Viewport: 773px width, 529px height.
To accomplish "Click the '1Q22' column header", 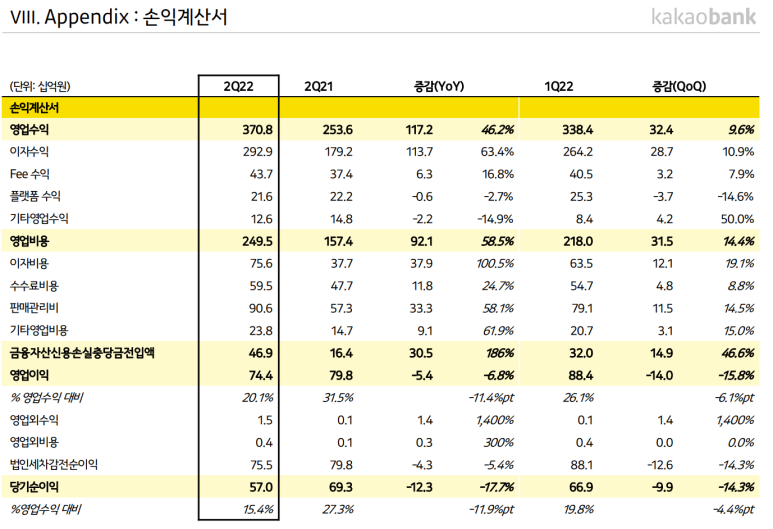I will 559,86.
